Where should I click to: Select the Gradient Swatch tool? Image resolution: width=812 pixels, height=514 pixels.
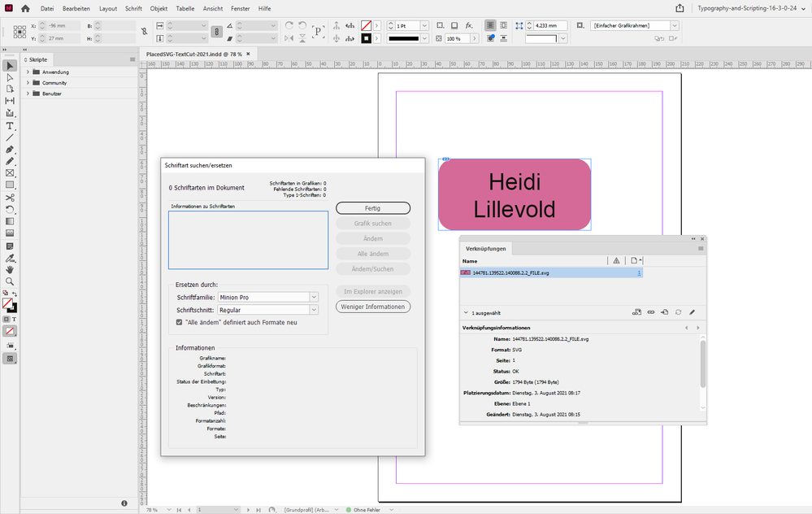point(10,221)
